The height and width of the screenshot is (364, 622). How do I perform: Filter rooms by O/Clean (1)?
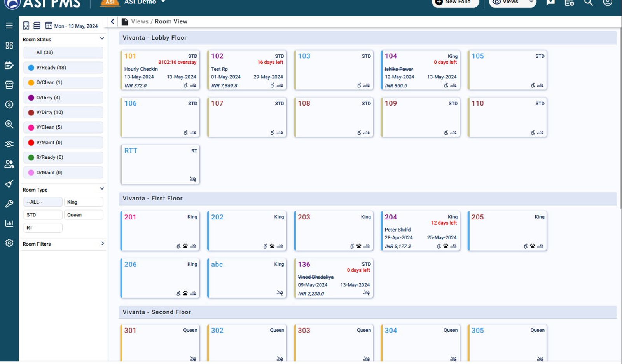[x=63, y=82]
